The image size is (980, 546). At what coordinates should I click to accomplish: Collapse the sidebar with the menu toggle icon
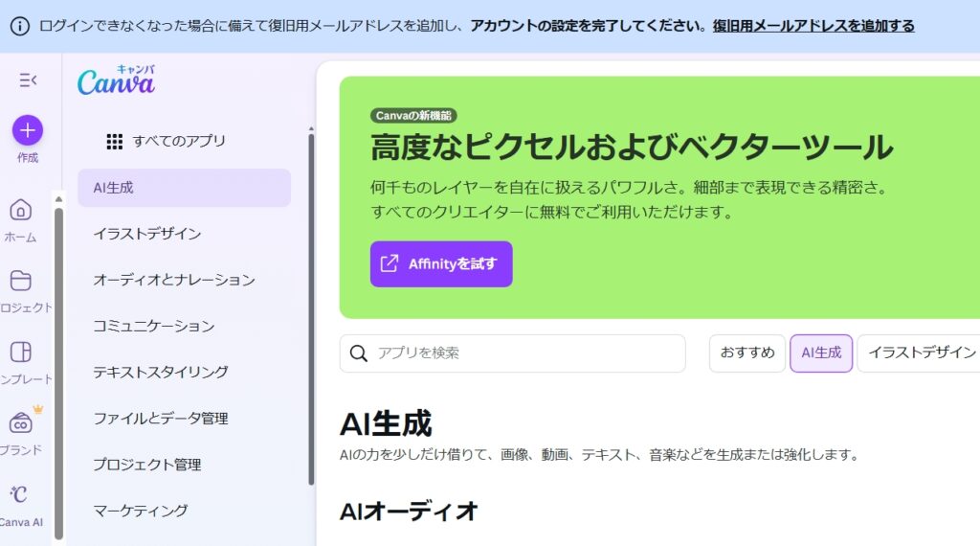pyautogui.click(x=28, y=80)
